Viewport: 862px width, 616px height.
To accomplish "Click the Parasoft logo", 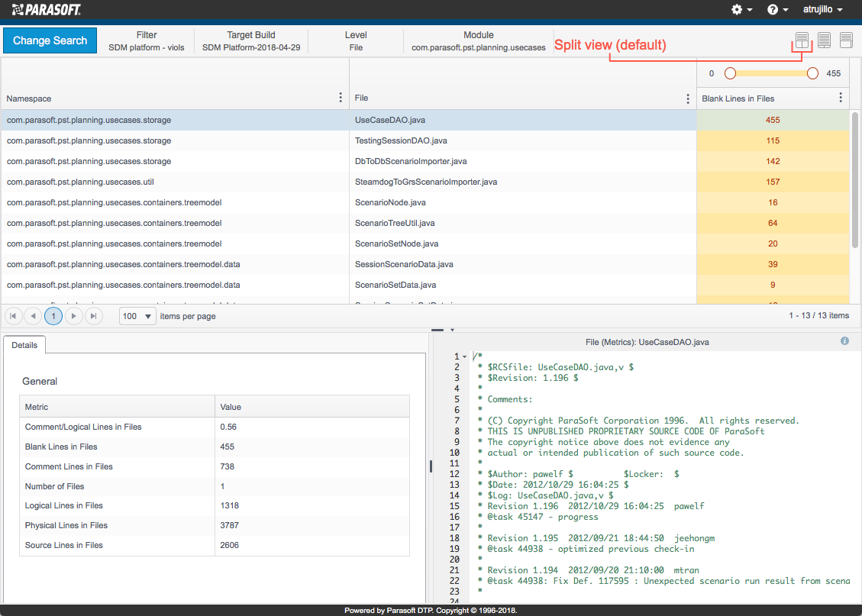I will (47, 9).
